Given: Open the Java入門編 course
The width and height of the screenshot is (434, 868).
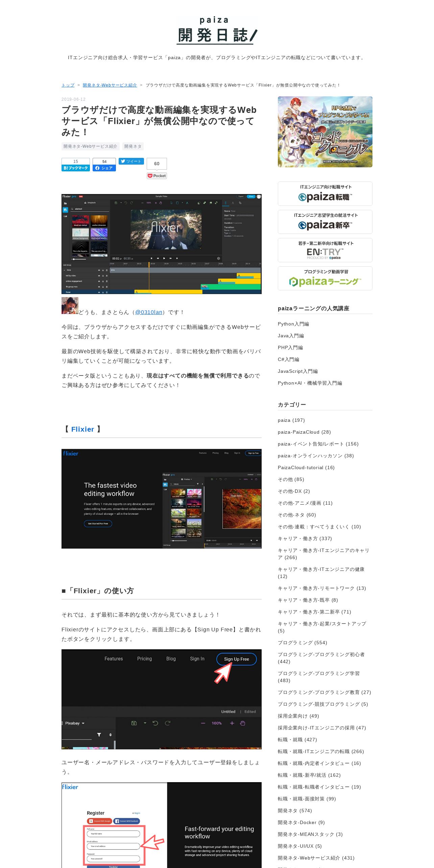Looking at the screenshot, I should 291,336.
